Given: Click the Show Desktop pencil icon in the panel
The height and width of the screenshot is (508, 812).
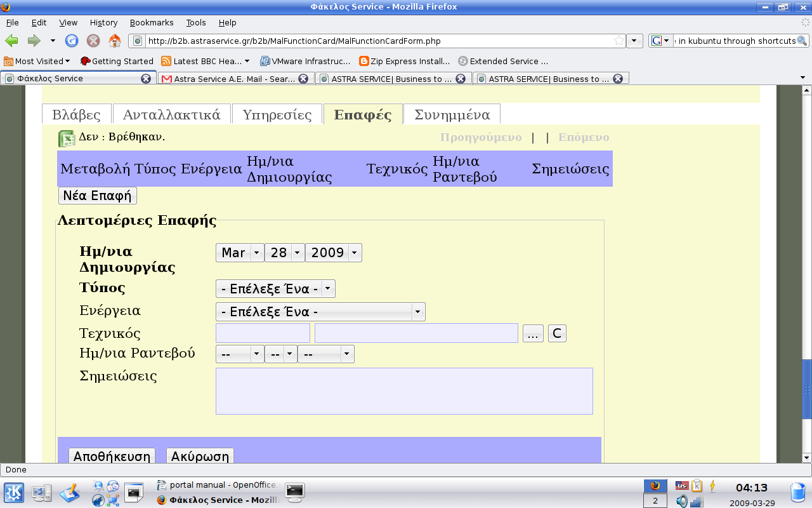Looking at the screenshot, I should pyautogui.click(x=70, y=493).
